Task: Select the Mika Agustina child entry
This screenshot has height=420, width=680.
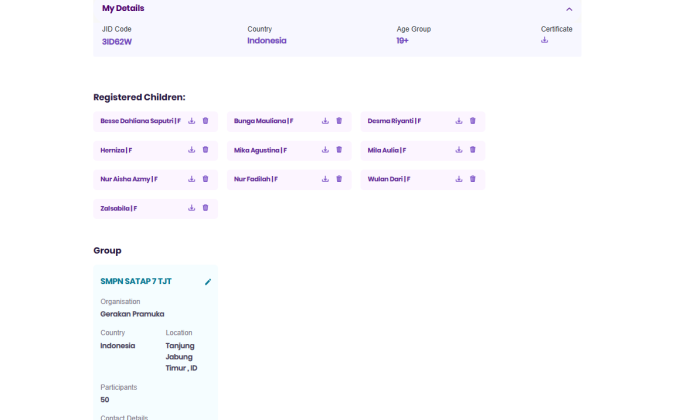Action: (x=260, y=150)
